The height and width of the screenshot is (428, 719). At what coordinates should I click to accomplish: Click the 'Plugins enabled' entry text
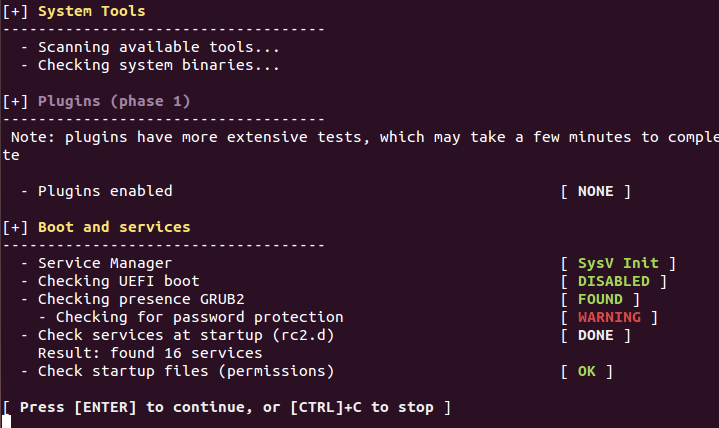click(x=104, y=191)
